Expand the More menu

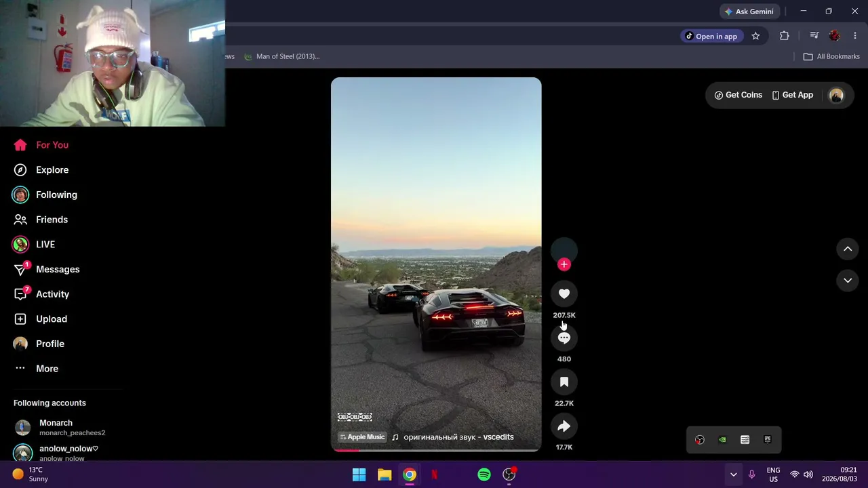point(37,369)
